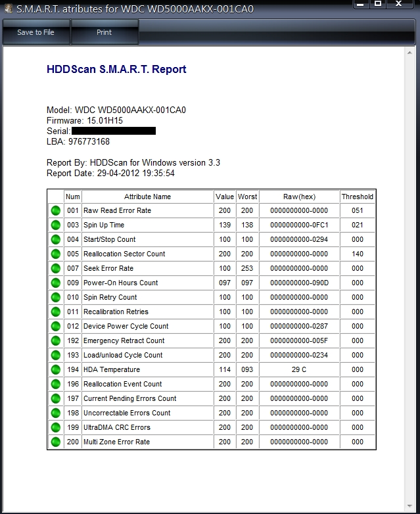Image resolution: width=420 pixels, height=514 pixels.
Task: Click the HDA Temperature value 114
Action: pyautogui.click(x=225, y=369)
